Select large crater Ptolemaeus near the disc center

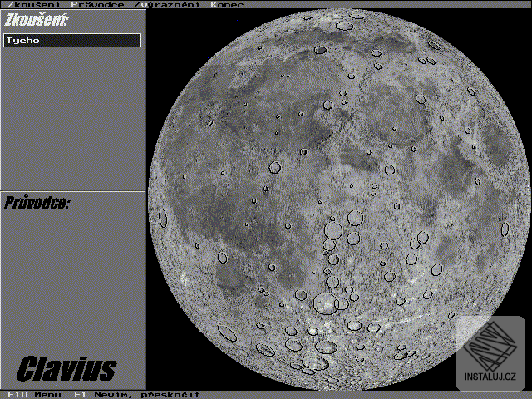pyautogui.click(x=333, y=230)
